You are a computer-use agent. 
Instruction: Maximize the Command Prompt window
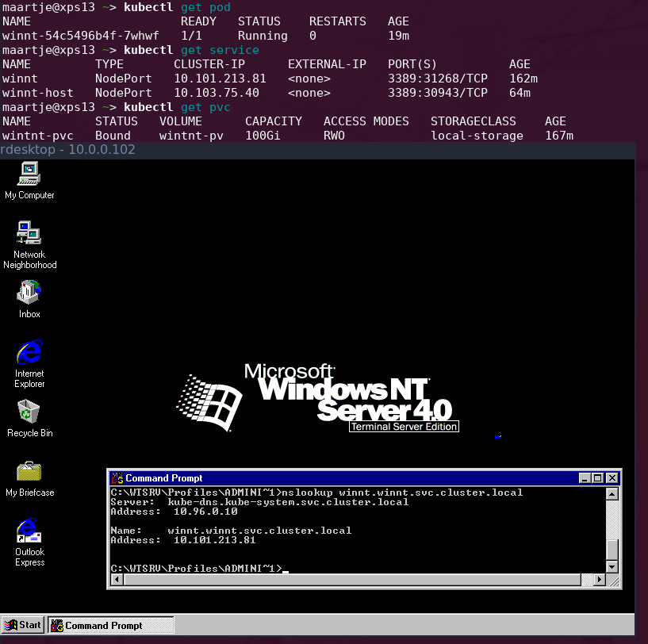point(597,478)
